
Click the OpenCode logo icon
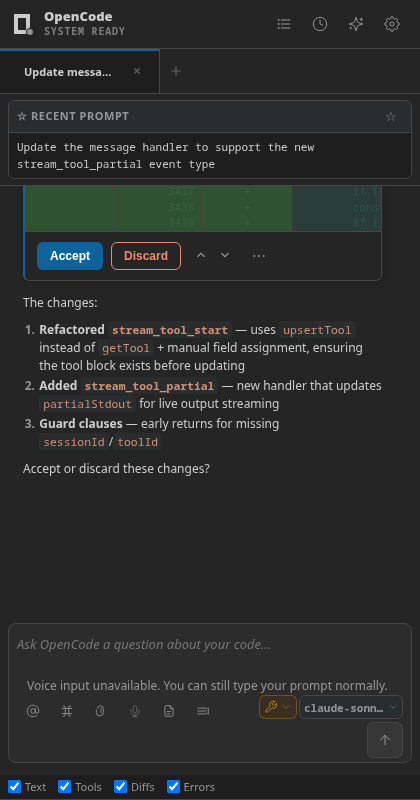[x=23, y=24]
